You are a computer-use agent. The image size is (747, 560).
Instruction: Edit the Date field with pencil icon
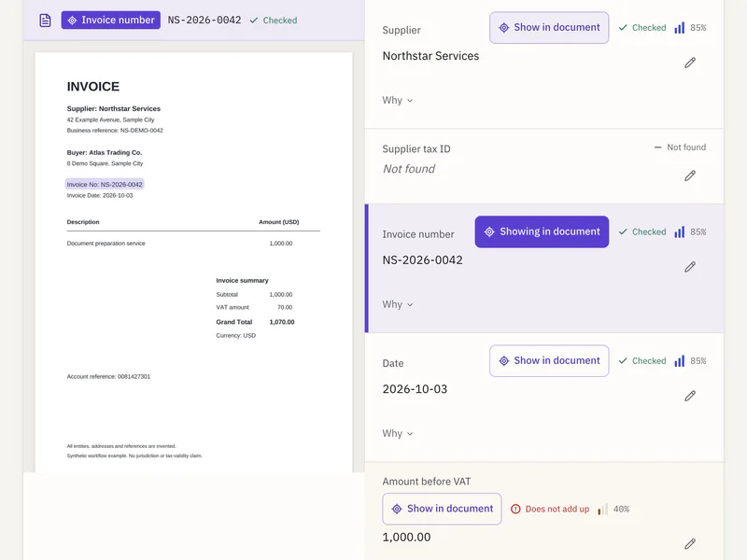click(x=690, y=396)
